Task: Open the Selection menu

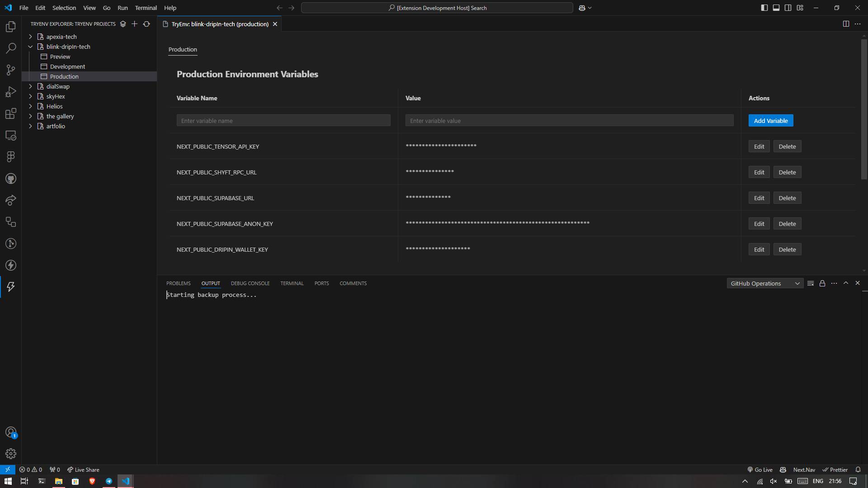Action: (x=64, y=8)
